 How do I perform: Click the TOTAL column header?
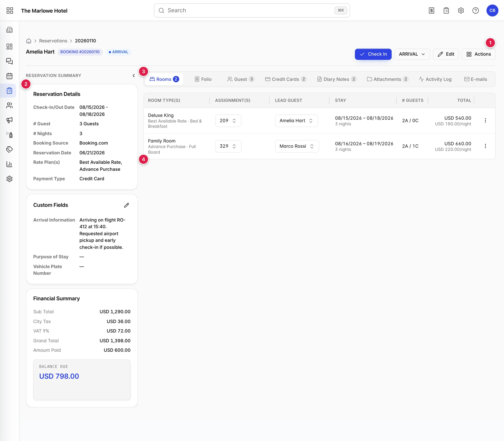coord(464,101)
